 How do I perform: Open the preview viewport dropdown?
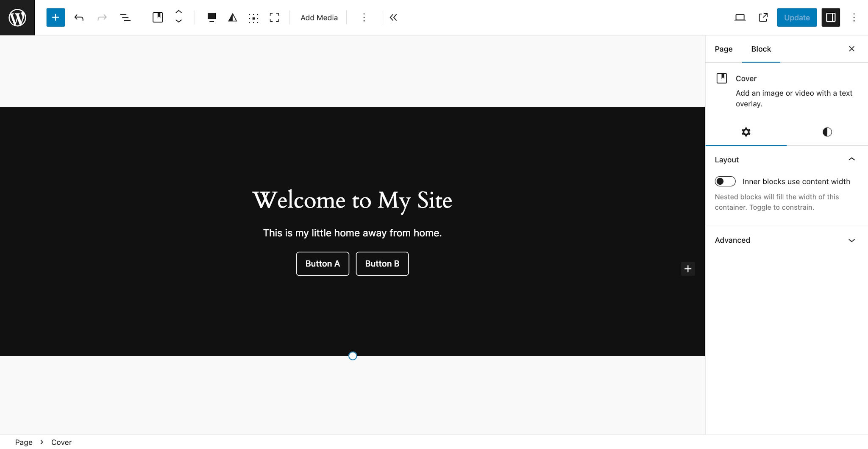click(740, 17)
